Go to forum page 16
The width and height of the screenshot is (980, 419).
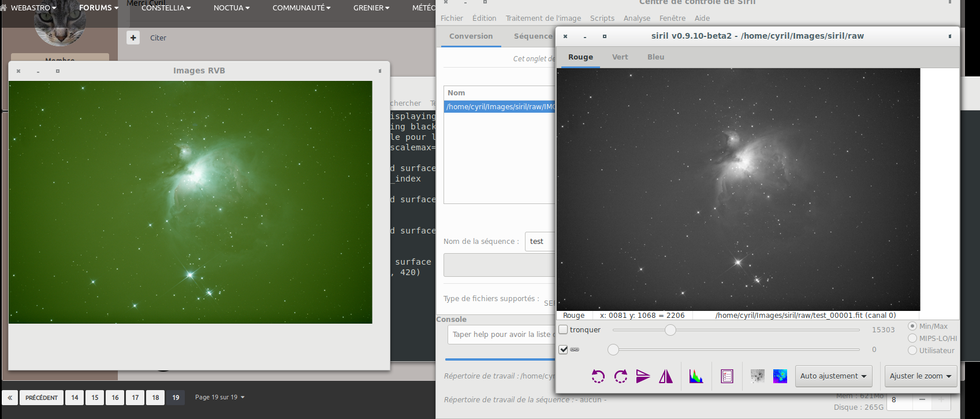pos(115,398)
